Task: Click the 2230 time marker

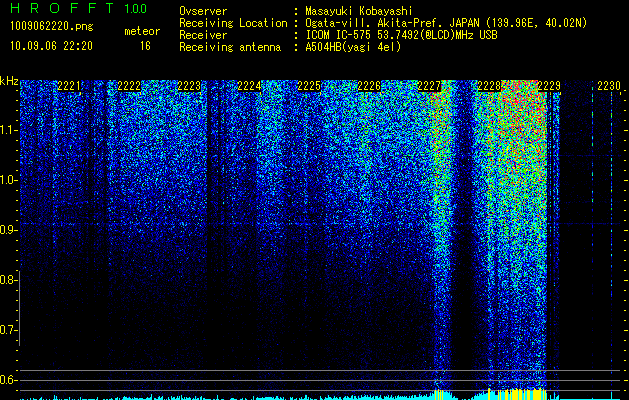Action: 609,86
